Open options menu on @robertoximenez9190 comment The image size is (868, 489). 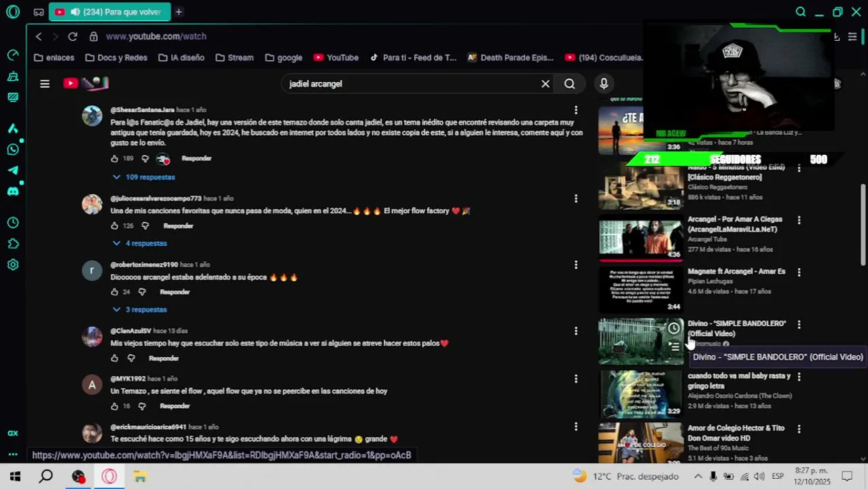576,265
